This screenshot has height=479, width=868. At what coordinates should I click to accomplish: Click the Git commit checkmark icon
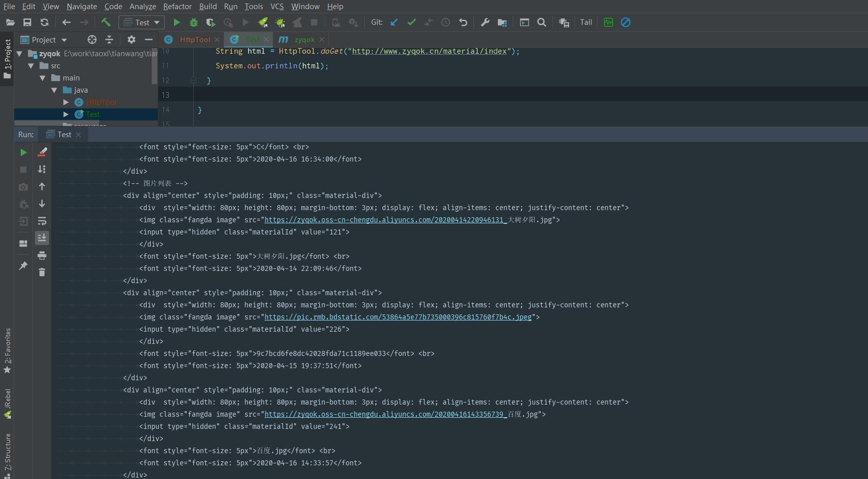pos(411,22)
